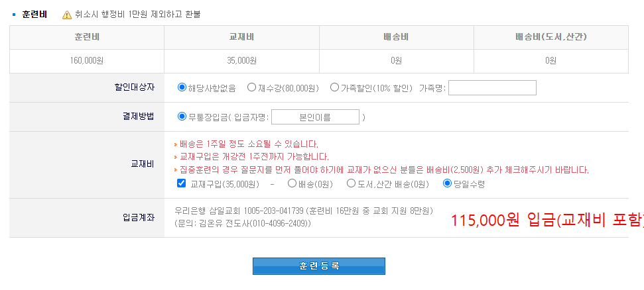This screenshot has width=644, height=290.
Task: Choose the 재수강(80,000원) radio button
Action: (251, 87)
